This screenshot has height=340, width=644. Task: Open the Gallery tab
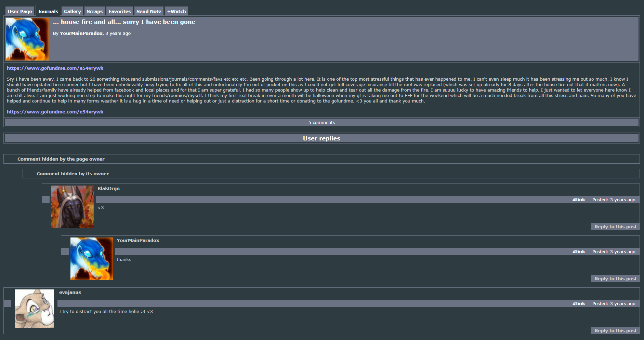tap(73, 11)
